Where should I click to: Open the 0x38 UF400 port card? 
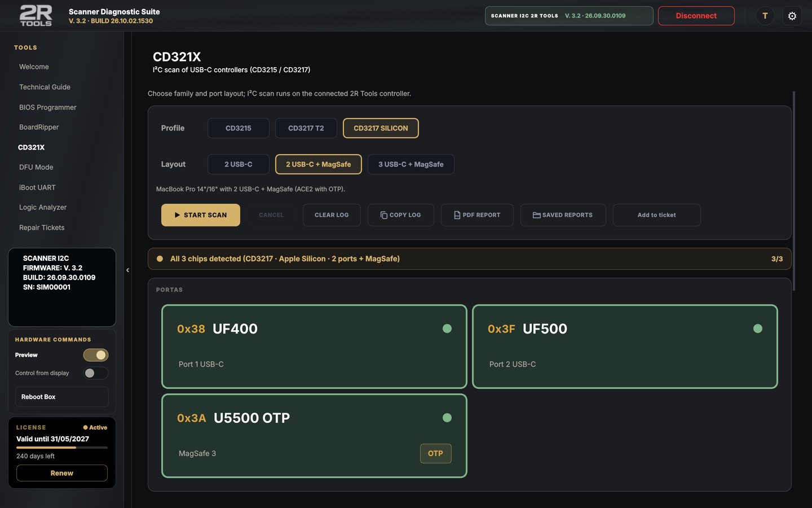pos(314,347)
